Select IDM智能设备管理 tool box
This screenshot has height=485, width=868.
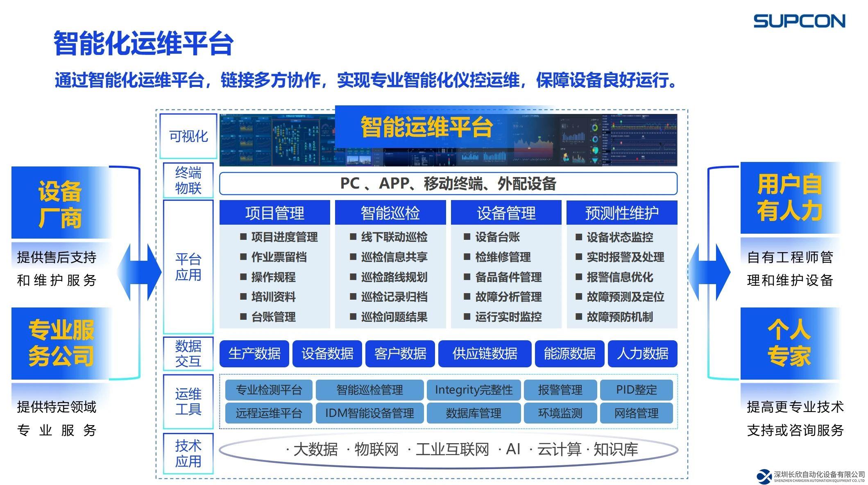click(369, 413)
